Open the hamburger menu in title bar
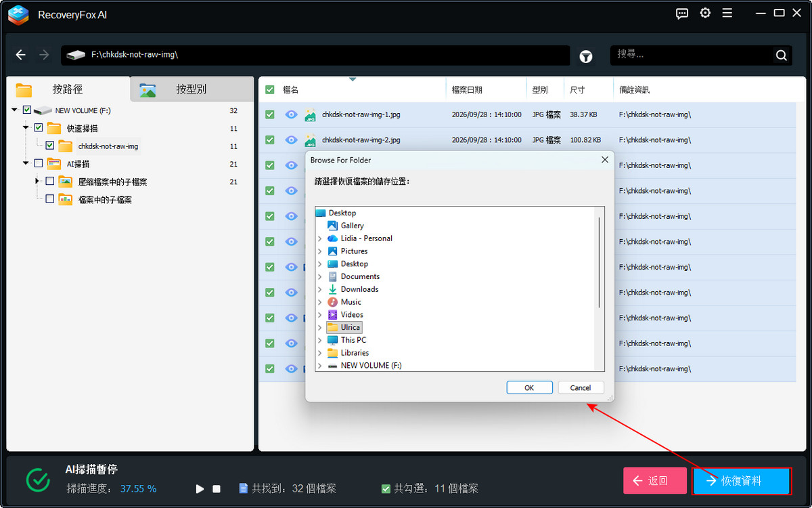 click(727, 13)
